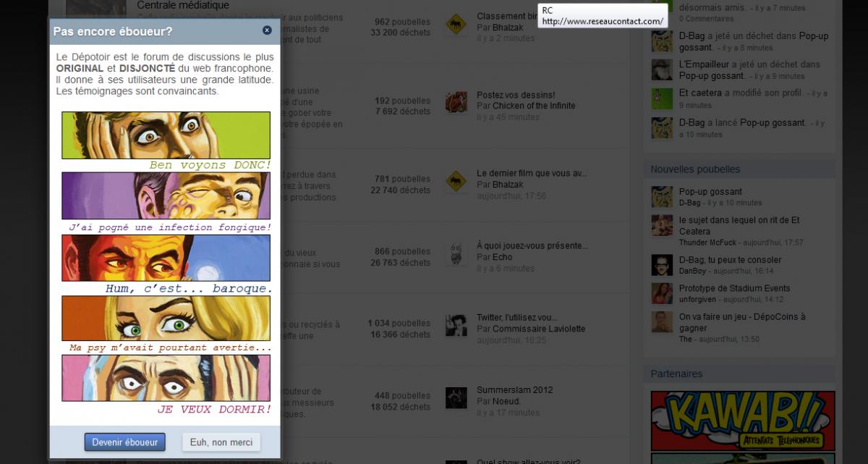This screenshot has width=868, height=464.
Task: Click the "192 poubelles" count
Action: point(402,101)
